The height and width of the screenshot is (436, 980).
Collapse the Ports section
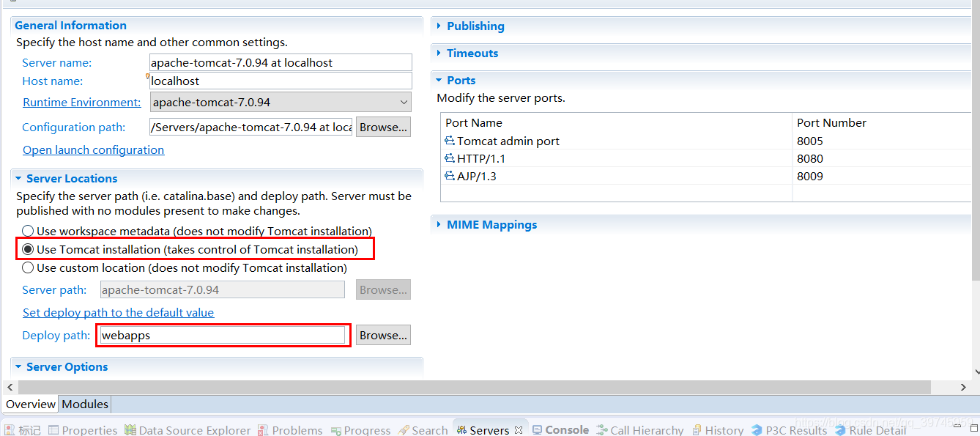[x=439, y=81]
